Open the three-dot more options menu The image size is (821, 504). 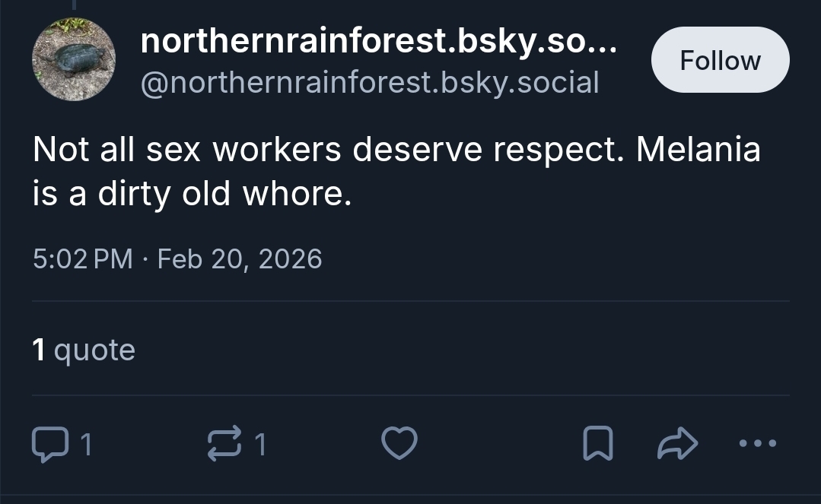click(x=759, y=443)
